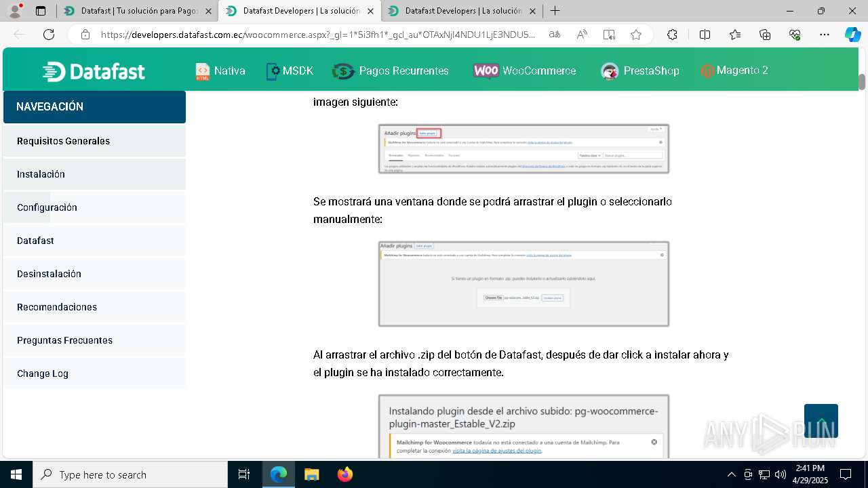Open Edge profile icon

click(15, 11)
